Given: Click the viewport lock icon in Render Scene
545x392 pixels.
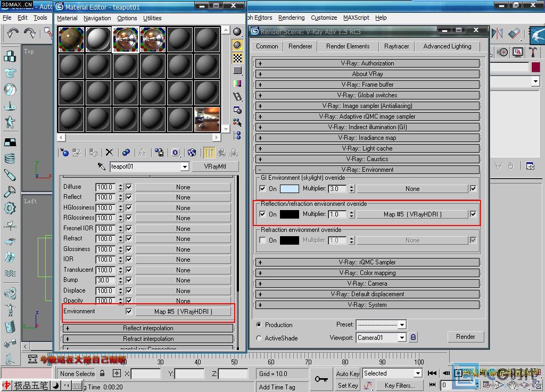Looking at the screenshot, I should tap(413, 337).
